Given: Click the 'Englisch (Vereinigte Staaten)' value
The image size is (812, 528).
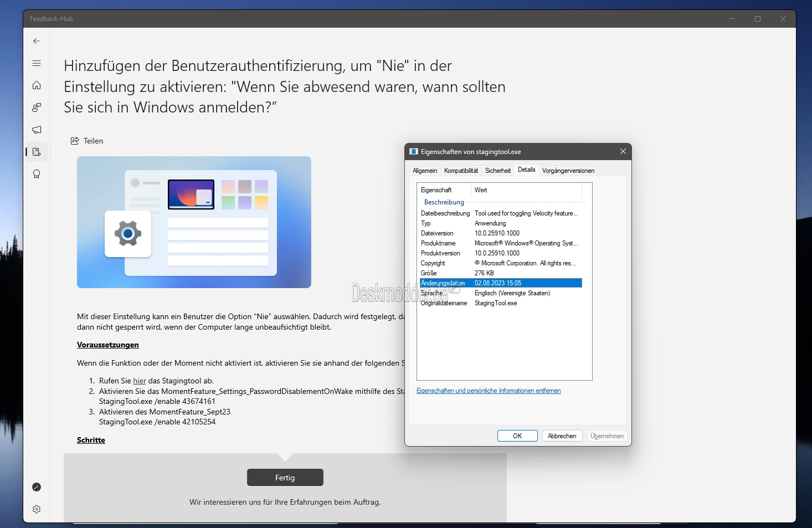Looking at the screenshot, I should pyautogui.click(x=512, y=293).
